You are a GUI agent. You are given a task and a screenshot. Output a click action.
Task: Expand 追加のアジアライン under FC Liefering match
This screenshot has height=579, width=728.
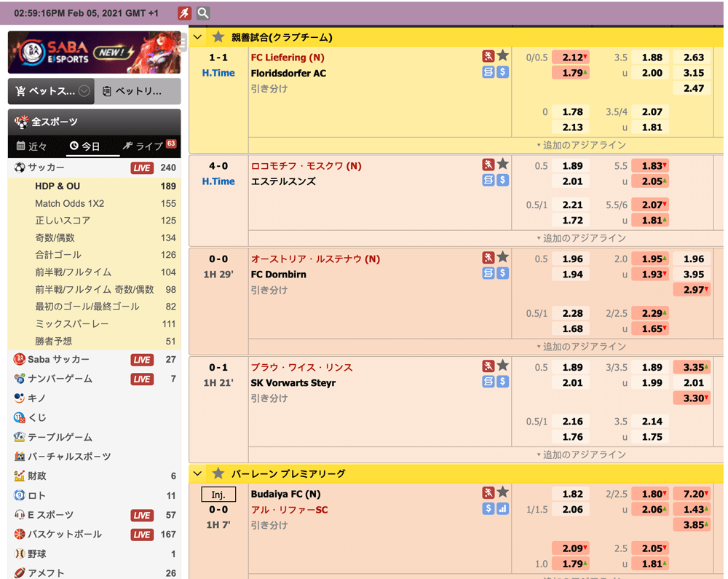[581, 145]
